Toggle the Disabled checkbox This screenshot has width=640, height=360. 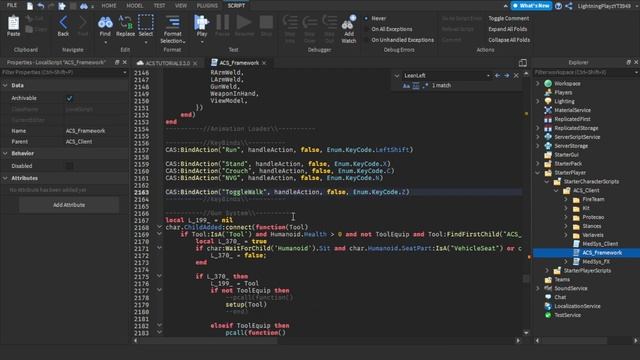pyautogui.click(x=69, y=166)
